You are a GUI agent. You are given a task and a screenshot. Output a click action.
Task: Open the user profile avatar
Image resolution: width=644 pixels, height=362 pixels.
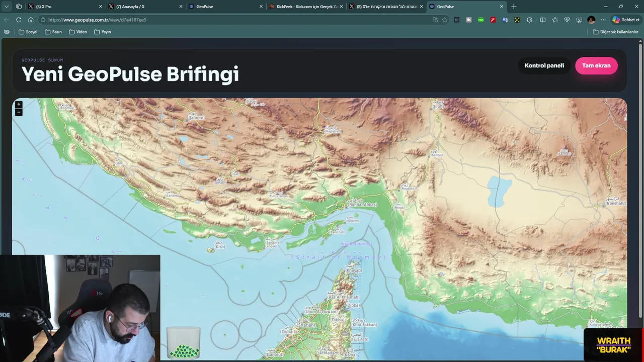591,20
